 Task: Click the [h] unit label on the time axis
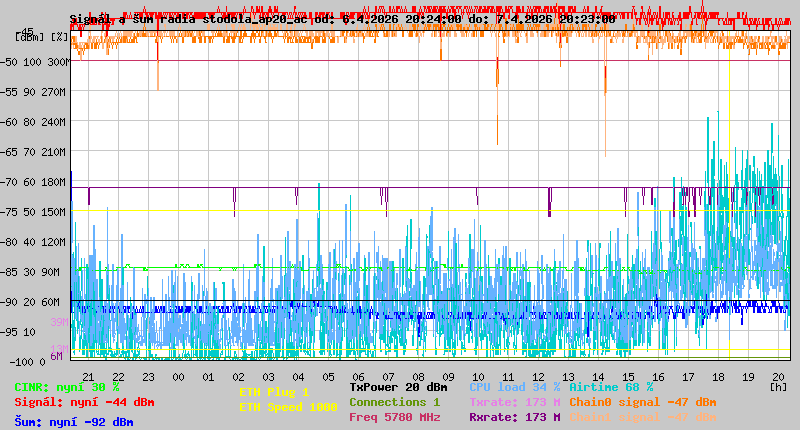(779, 386)
